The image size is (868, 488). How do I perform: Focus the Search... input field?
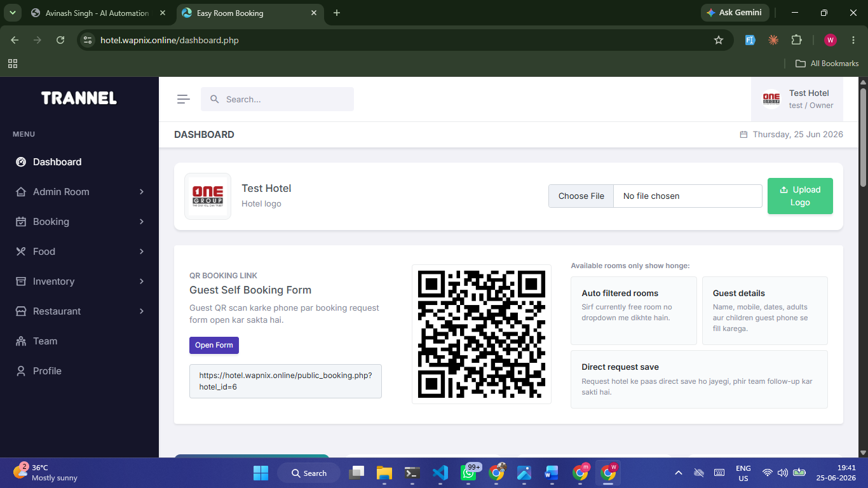tap(277, 99)
